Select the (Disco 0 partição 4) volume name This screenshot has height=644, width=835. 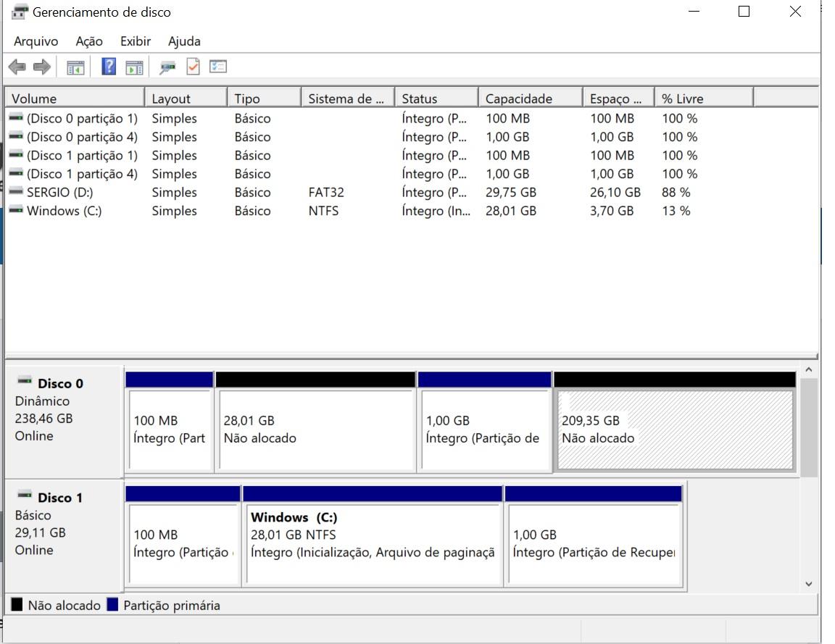tap(82, 137)
